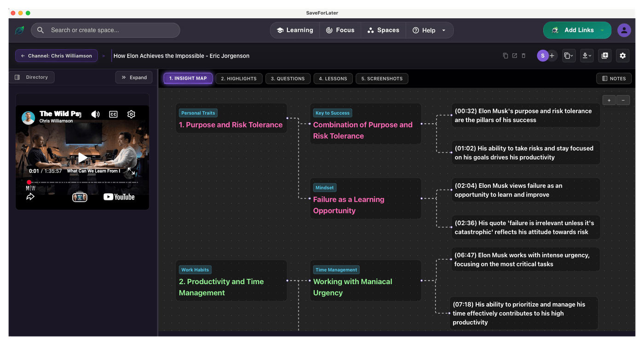The height and width of the screenshot is (345, 644).
Task: Click the Expand button above video
Action: pos(134,77)
